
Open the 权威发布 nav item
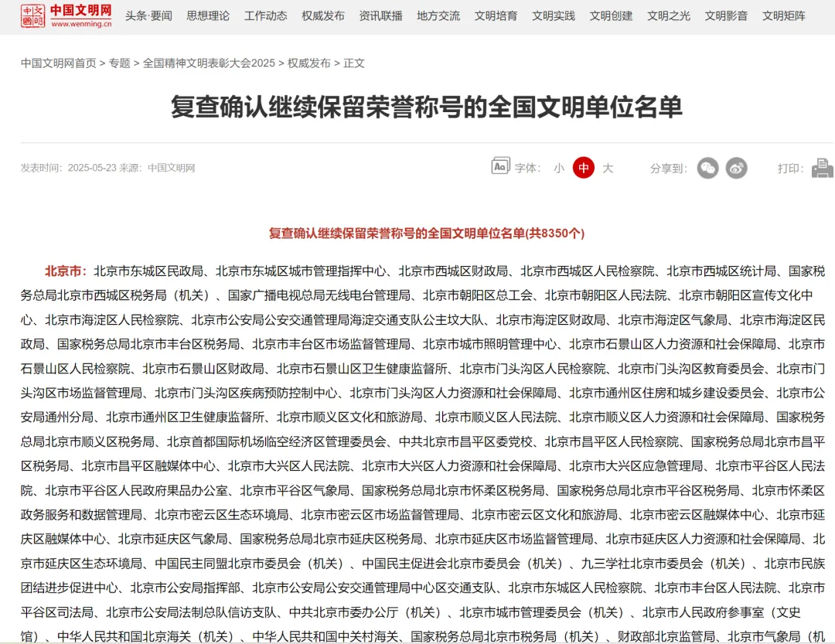point(322,16)
